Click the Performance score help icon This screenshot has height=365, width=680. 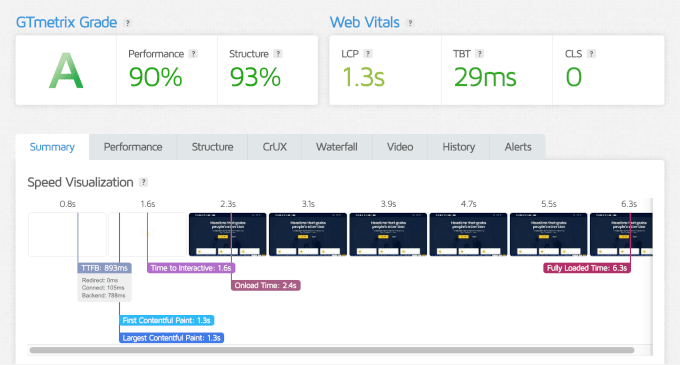pyautogui.click(x=193, y=54)
